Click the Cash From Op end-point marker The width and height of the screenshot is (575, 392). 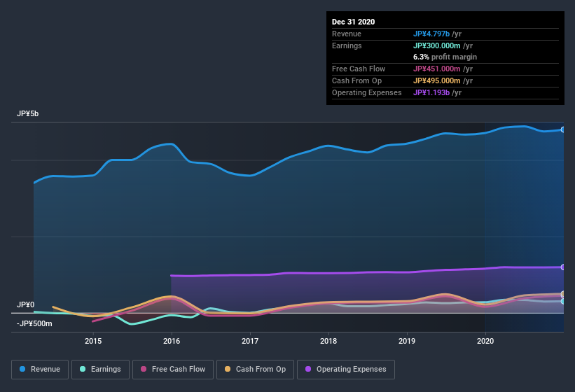click(563, 294)
